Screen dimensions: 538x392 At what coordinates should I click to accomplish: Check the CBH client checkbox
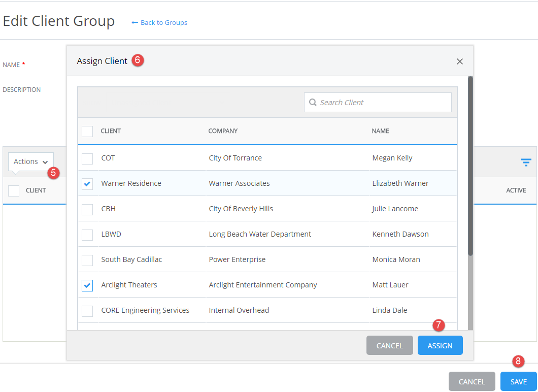coord(87,208)
